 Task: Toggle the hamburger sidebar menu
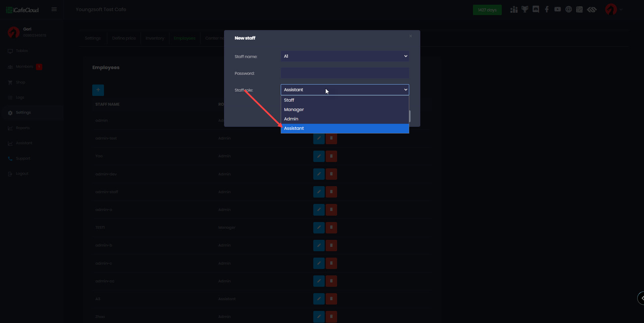coord(54,9)
